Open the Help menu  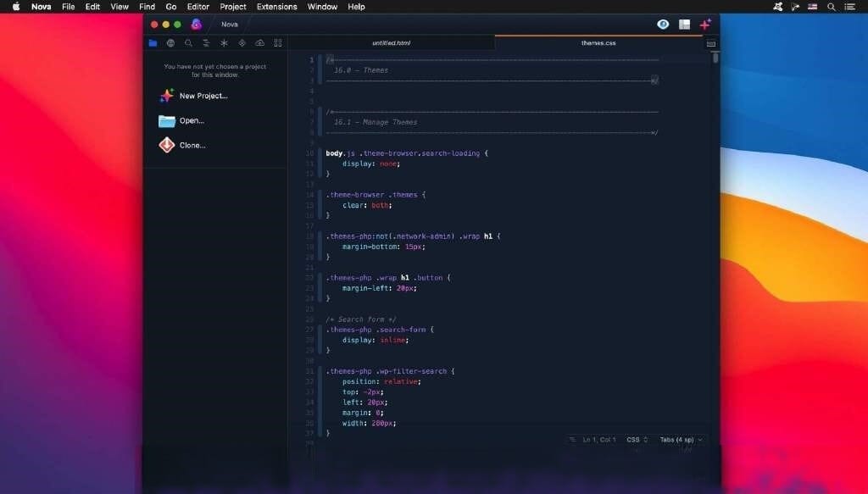pos(356,7)
